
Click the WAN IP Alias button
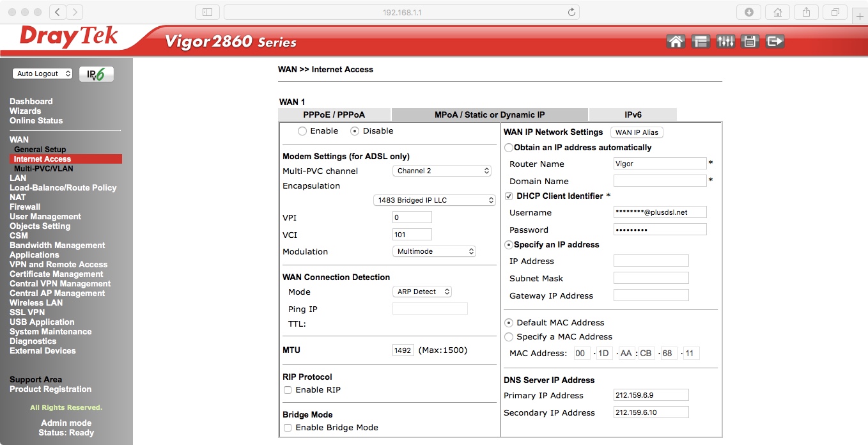pos(637,132)
